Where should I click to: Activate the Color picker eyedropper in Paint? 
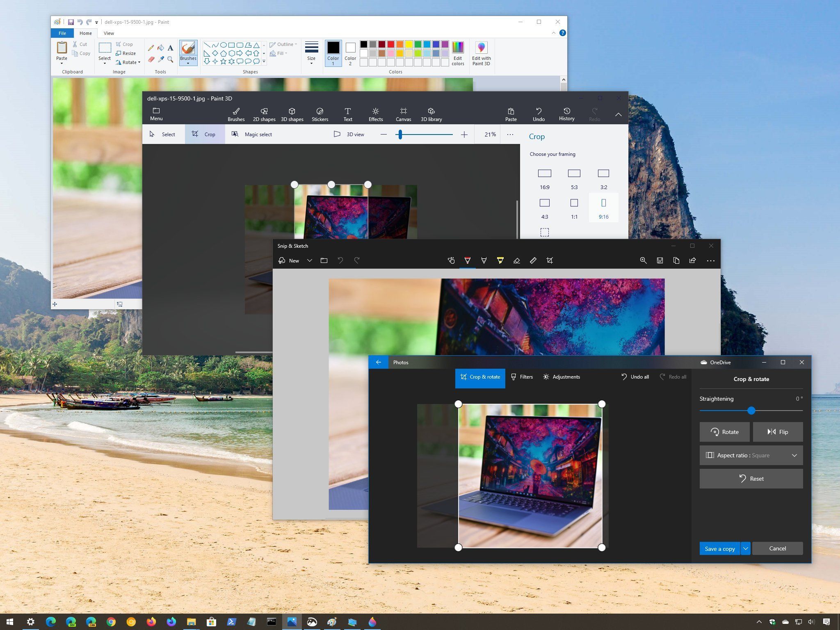coord(161,59)
